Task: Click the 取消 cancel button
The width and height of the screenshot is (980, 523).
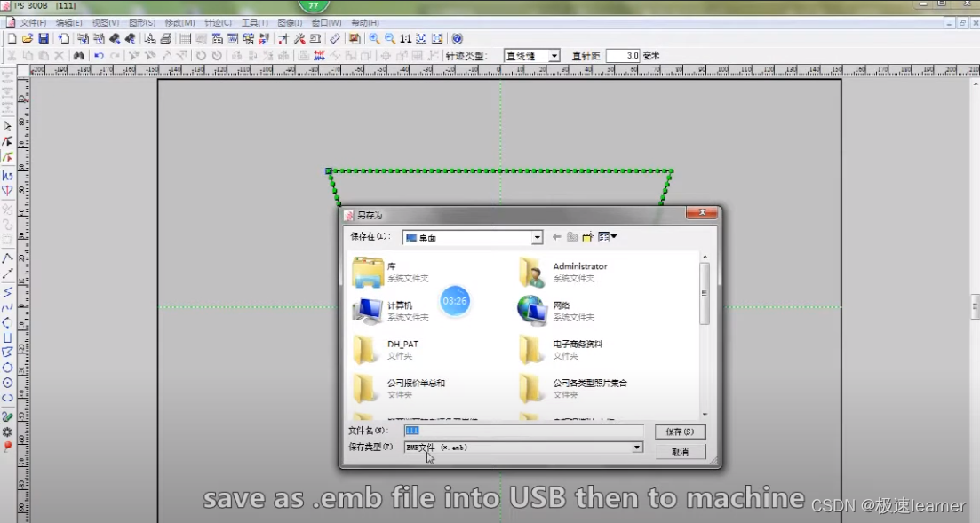Action: click(x=680, y=451)
